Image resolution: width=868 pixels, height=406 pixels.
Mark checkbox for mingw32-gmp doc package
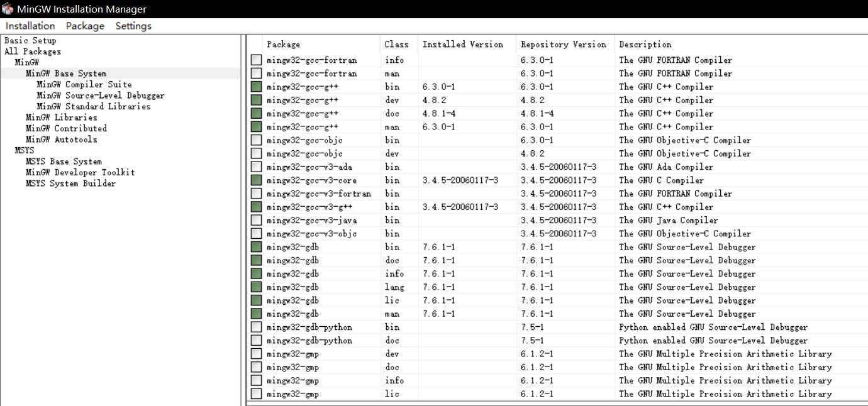coord(256,367)
